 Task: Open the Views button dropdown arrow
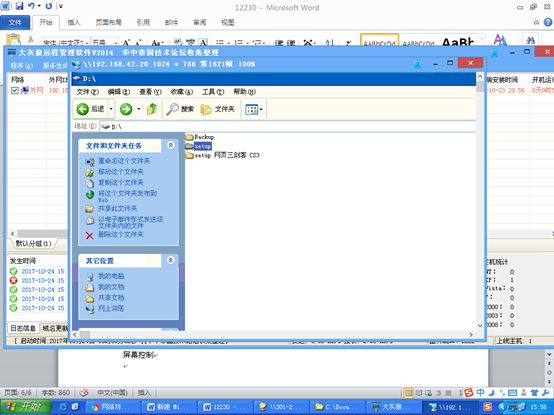click(x=261, y=109)
